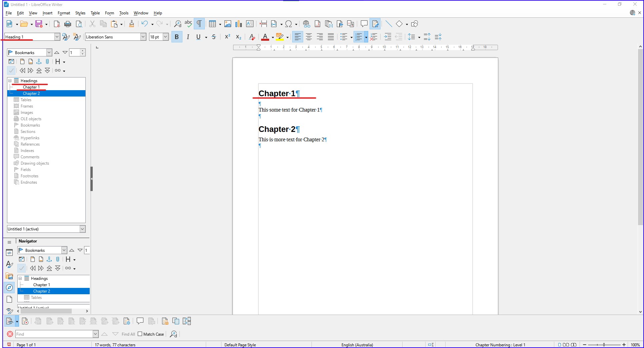This screenshot has width=644, height=348.
Task: Click the Insert Special Character omega icon
Action: point(288,24)
